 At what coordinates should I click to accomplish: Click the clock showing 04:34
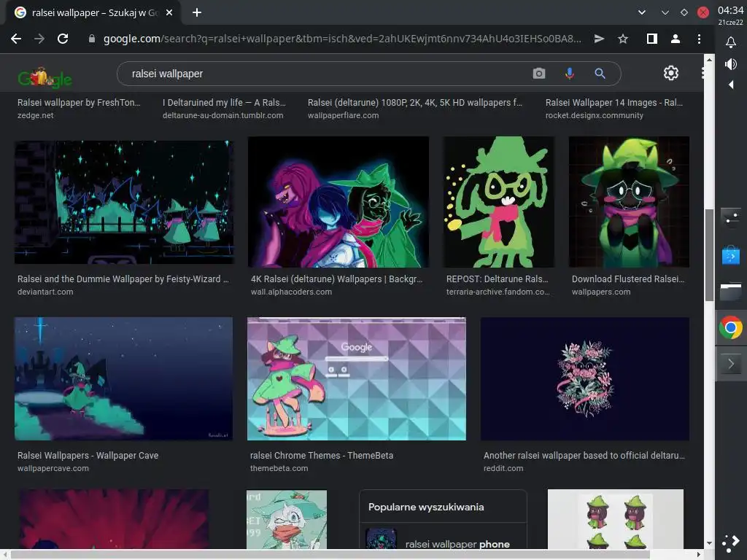tap(730, 10)
